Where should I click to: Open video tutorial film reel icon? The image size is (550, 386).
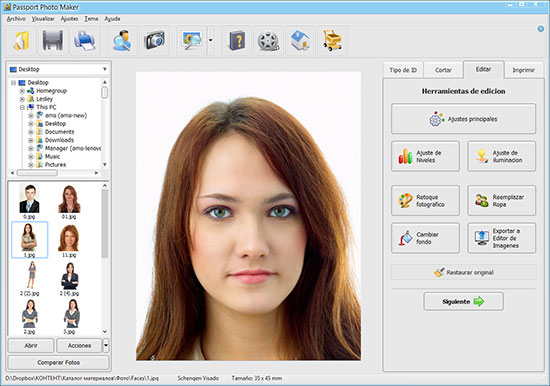pos(268,40)
